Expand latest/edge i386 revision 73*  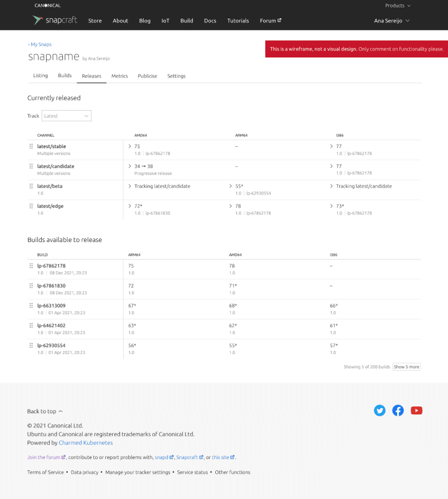click(x=331, y=206)
